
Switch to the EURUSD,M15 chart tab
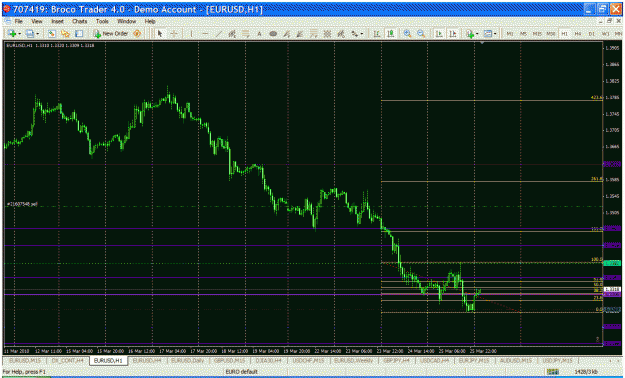(25, 360)
